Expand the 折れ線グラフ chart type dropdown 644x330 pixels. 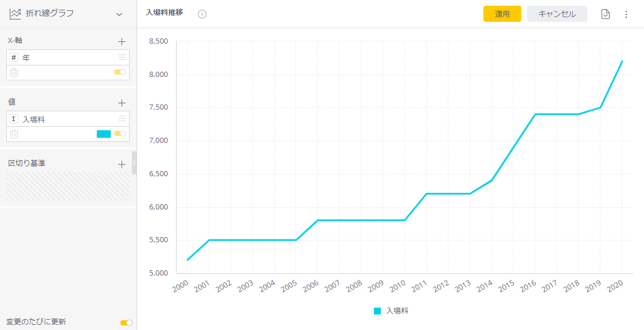(x=119, y=14)
